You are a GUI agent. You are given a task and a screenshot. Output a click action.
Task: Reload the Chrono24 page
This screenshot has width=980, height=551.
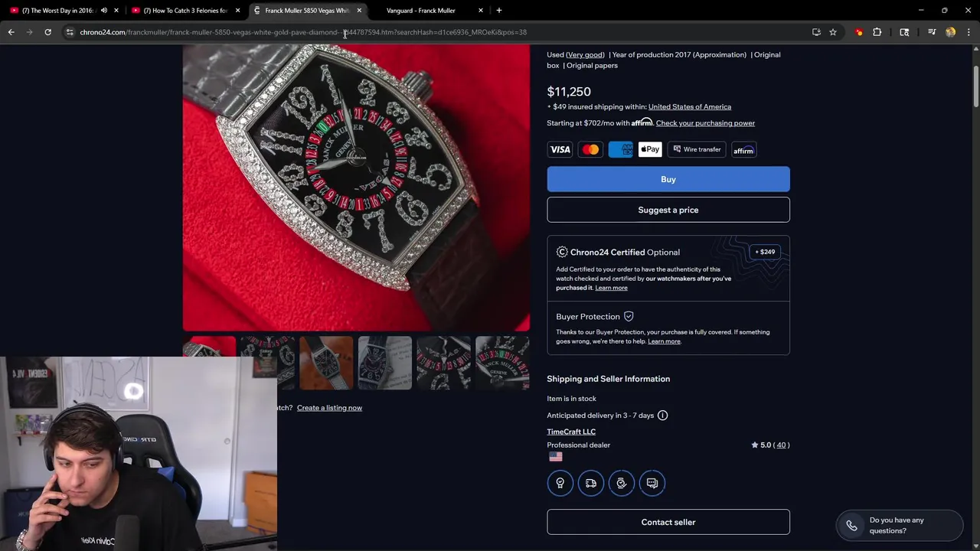(47, 32)
